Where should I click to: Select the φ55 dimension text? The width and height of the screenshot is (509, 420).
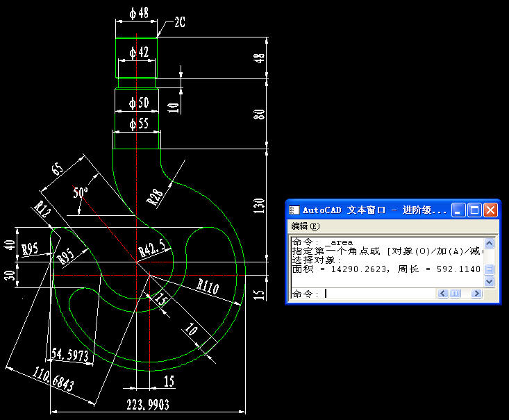[139, 124]
